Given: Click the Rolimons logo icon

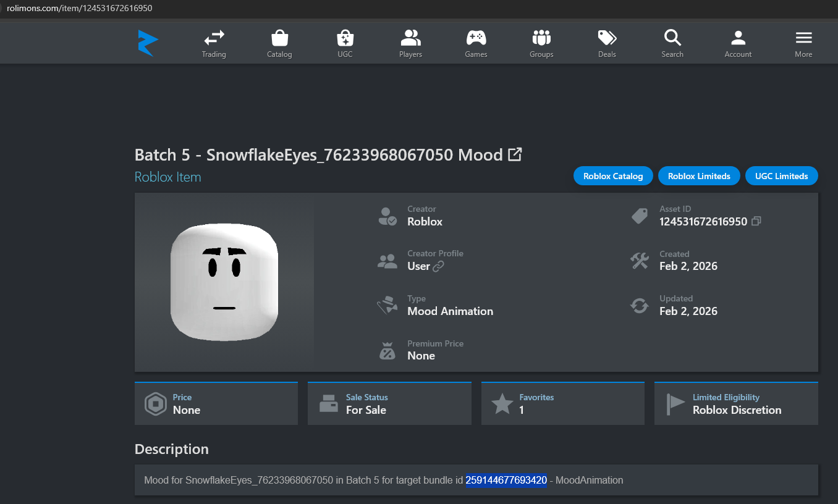Looking at the screenshot, I should point(148,43).
